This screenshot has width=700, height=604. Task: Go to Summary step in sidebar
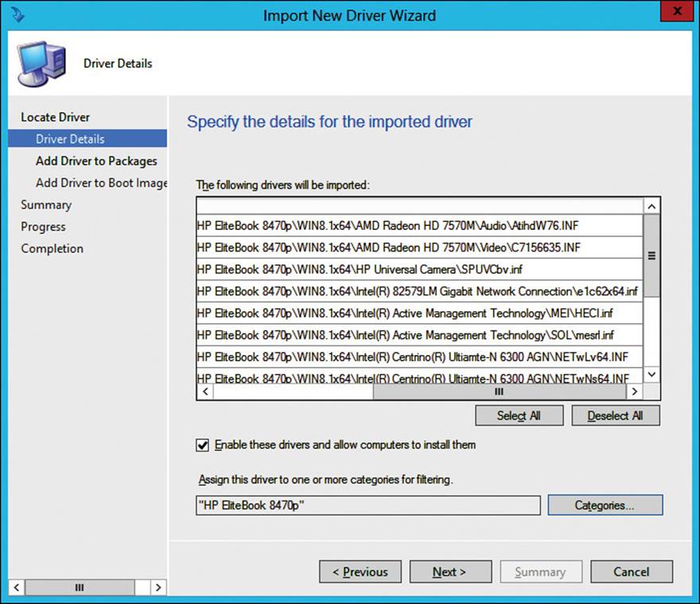46,205
